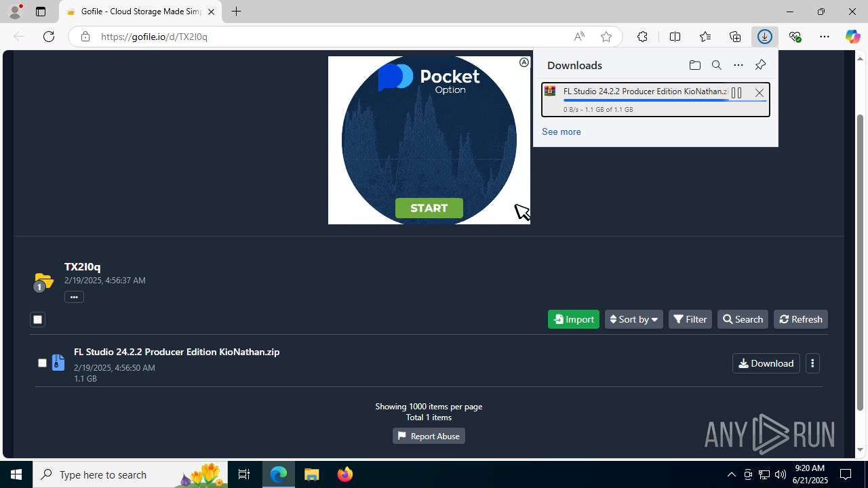Open the tab actions menu icon
This screenshot has height=488, width=868.
click(41, 12)
